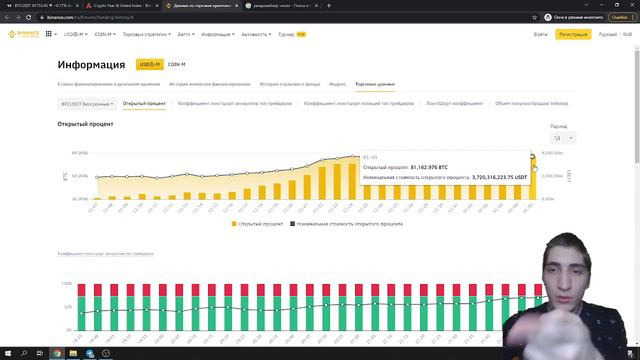
Task: Switch to the fourth browser tab with search
Action: tap(281, 6)
